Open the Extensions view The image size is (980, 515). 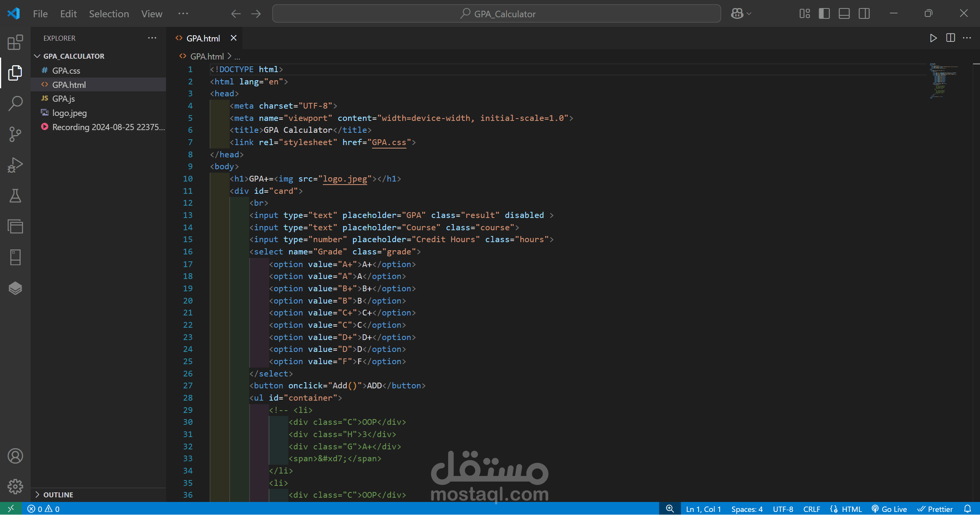pyautogui.click(x=15, y=42)
